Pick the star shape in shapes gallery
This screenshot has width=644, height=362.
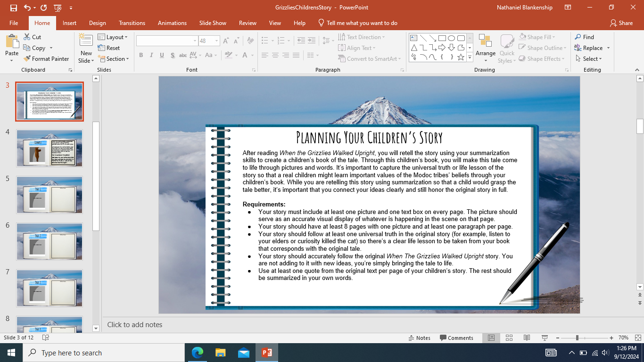[461, 57]
